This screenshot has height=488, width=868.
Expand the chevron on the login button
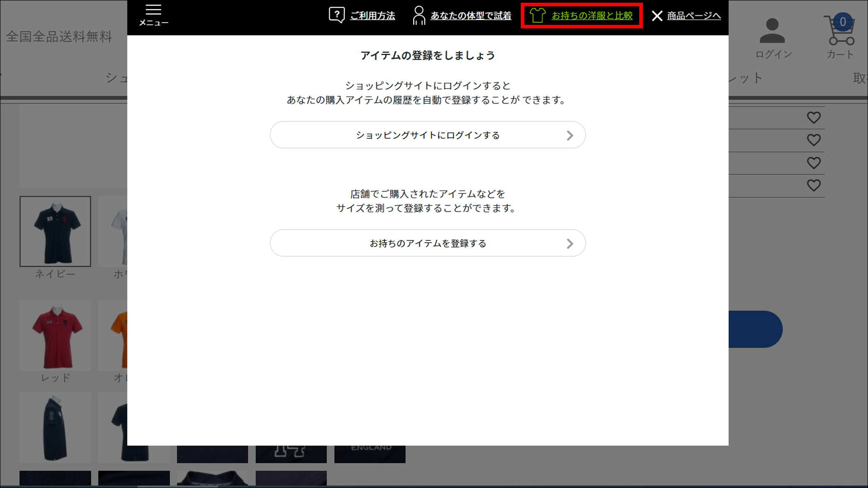(570, 135)
